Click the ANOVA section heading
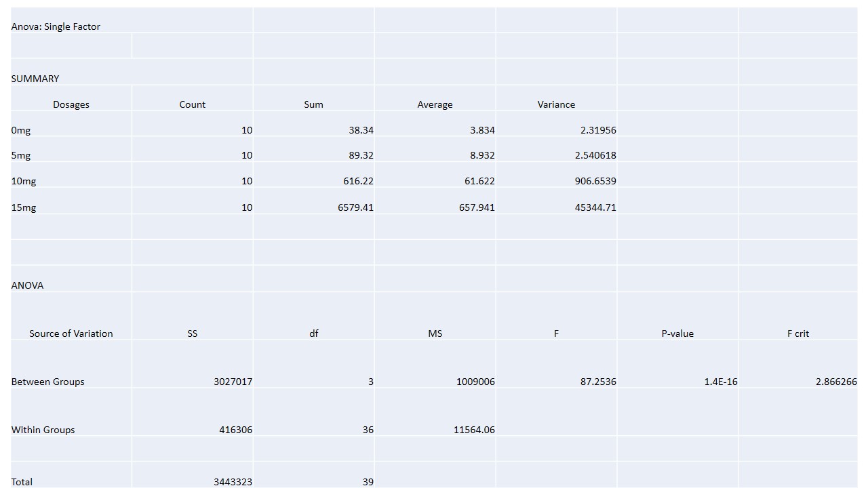 coord(27,285)
